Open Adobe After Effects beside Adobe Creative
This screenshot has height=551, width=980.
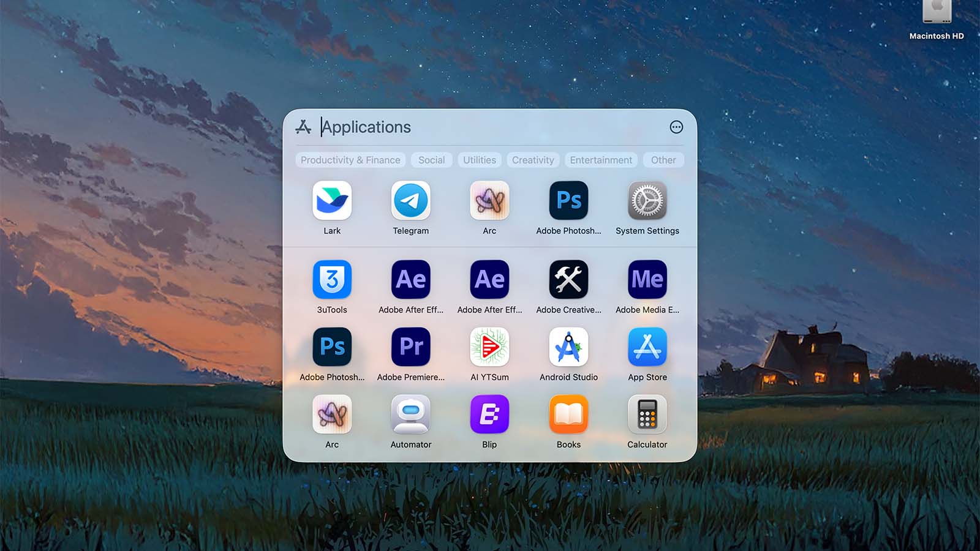tap(489, 279)
